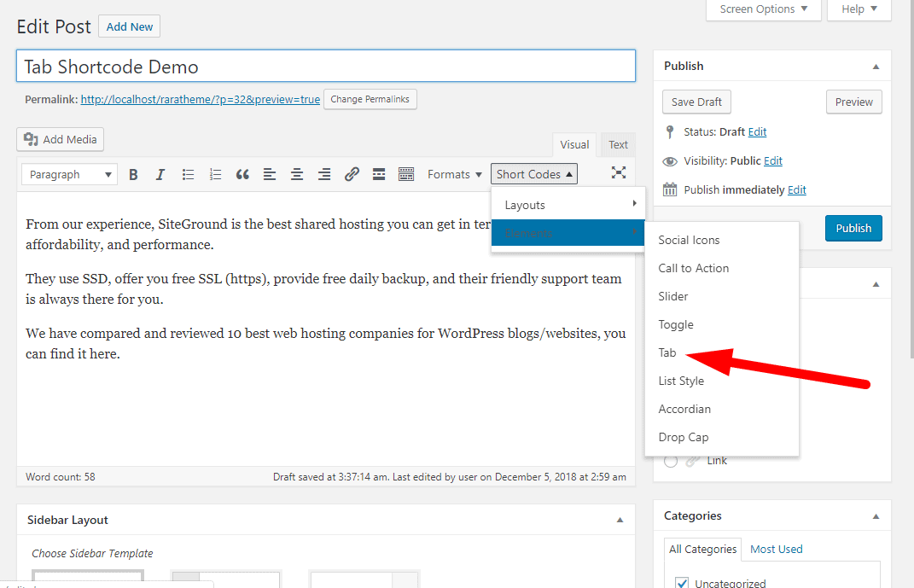Enable distraction-free writing mode icon
Viewport: 914px width, 588px height.
[619, 172]
